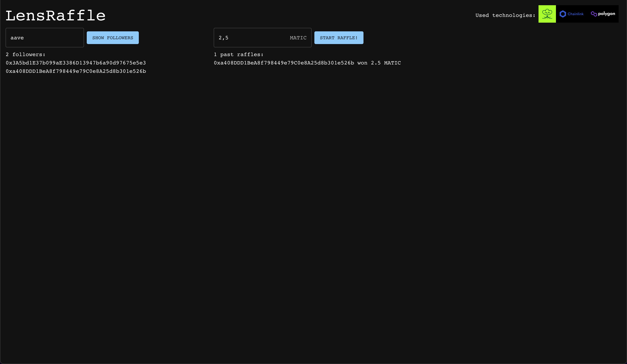The image size is (627, 364).
Task: Click the SHOW FOLLOWERS button
Action: 113,38
